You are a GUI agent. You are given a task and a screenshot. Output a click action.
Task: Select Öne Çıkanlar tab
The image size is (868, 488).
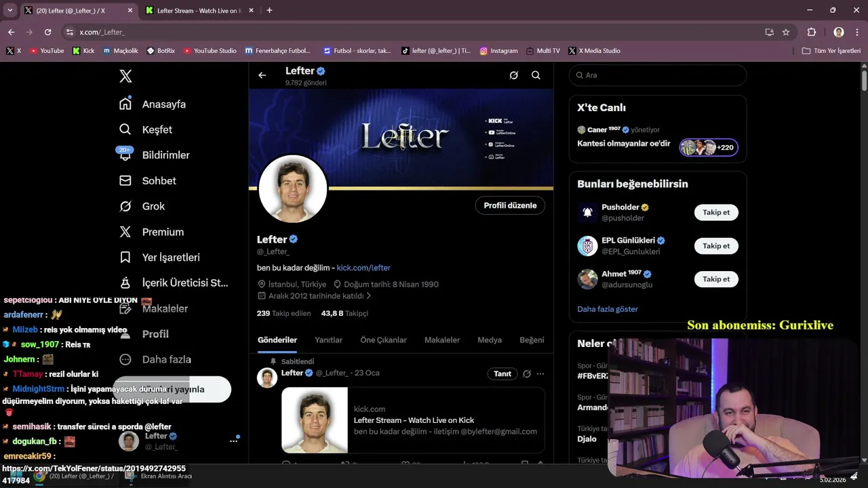point(383,340)
